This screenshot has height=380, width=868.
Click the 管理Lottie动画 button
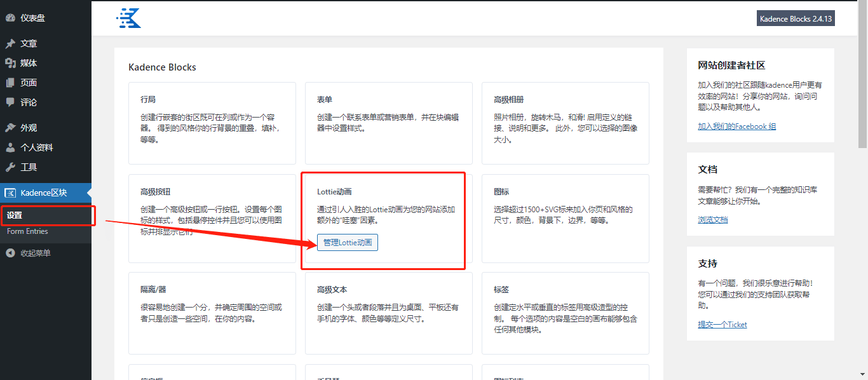tap(348, 242)
